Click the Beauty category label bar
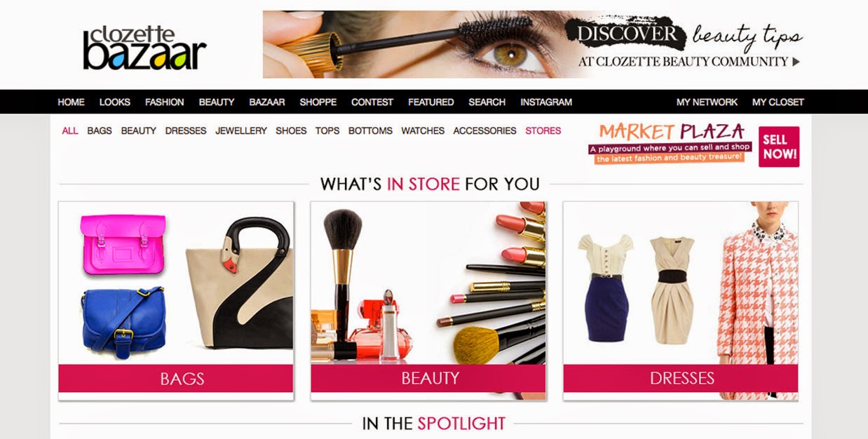The height and width of the screenshot is (439, 868). click(428, 378)
